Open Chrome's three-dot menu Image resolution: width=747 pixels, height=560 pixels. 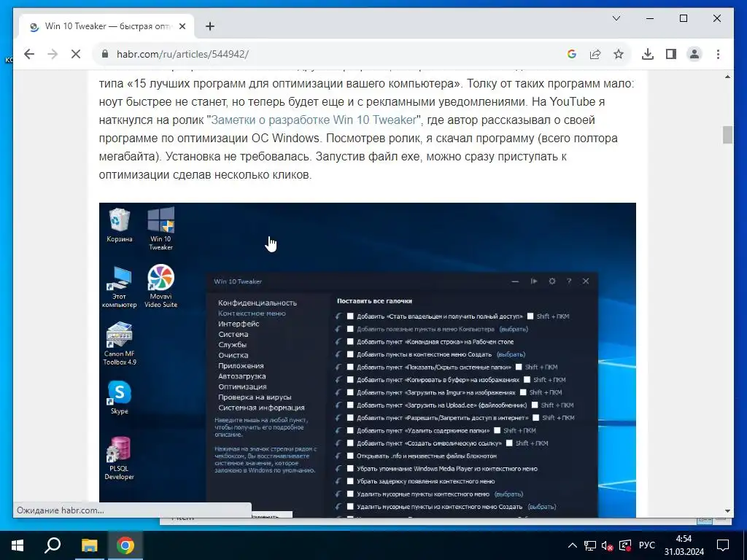(x=718, y=54)
